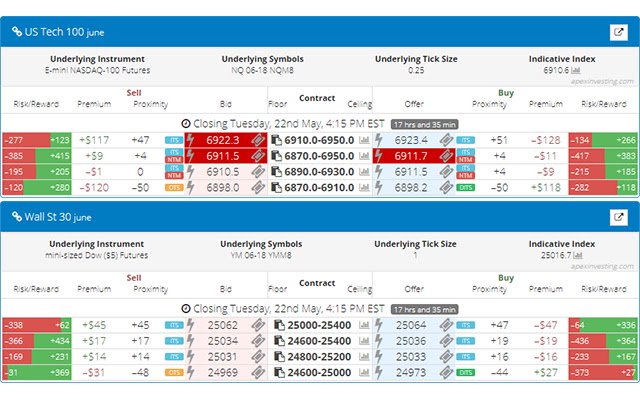Click sell premium value -$120
640x400 pixels.
[x=94, y=188]
